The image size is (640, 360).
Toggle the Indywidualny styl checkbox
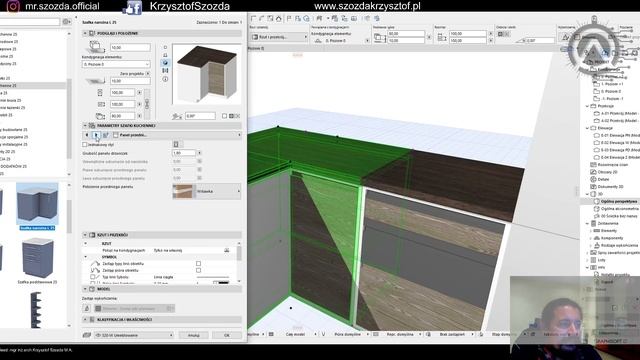click(84, 144)
